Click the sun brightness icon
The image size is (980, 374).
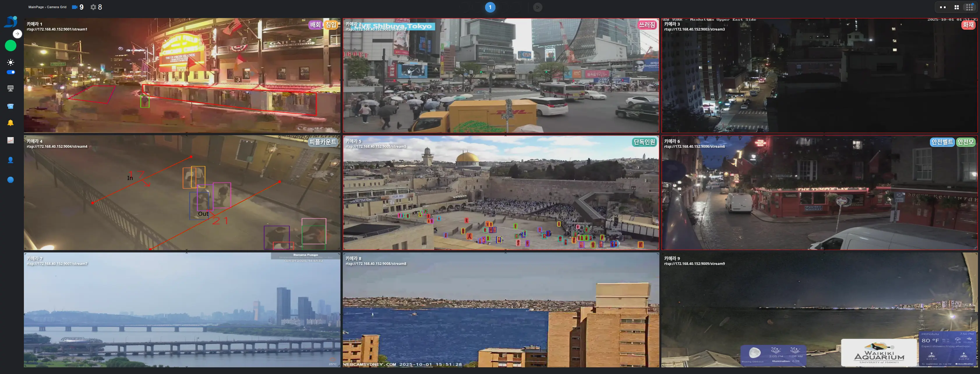(11, 62)
